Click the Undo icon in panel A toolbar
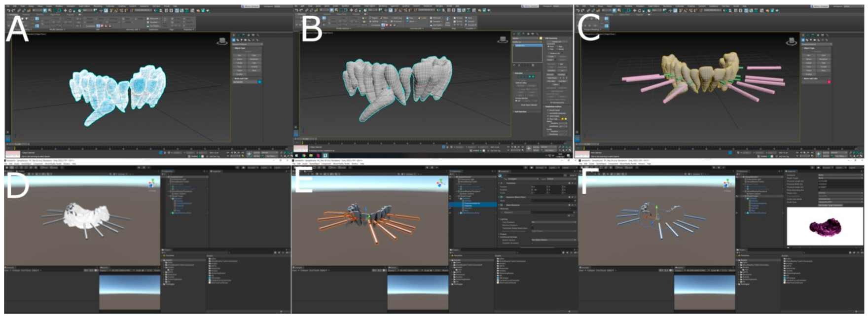This screenshot has height=318, width=868. 8,10
